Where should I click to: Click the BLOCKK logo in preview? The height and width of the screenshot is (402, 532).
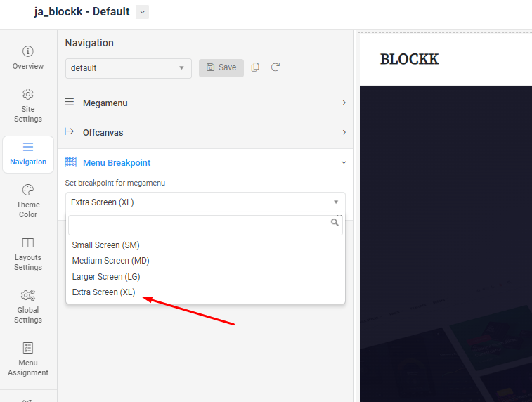click(x=409, y=59)
